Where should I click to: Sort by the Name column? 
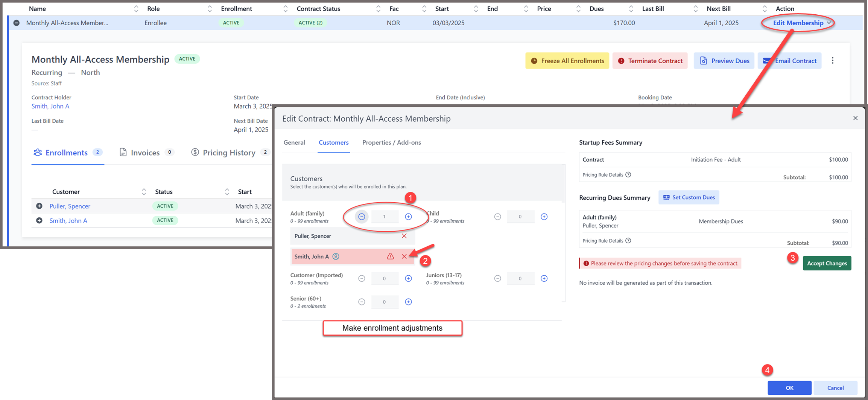pos(136,9)
